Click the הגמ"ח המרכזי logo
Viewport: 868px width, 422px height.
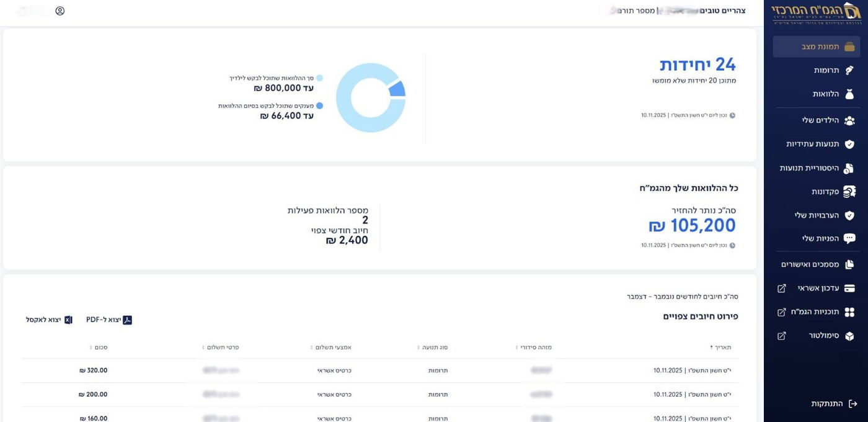(816, 14)
